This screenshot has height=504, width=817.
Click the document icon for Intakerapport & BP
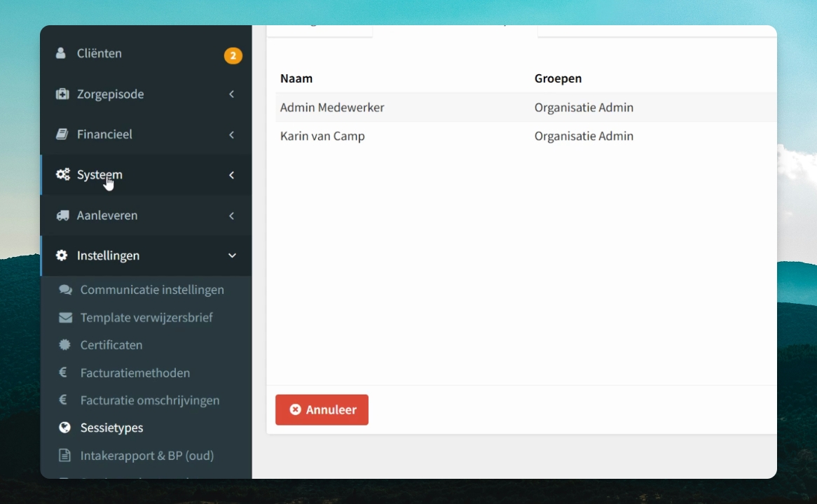point(64,455)
